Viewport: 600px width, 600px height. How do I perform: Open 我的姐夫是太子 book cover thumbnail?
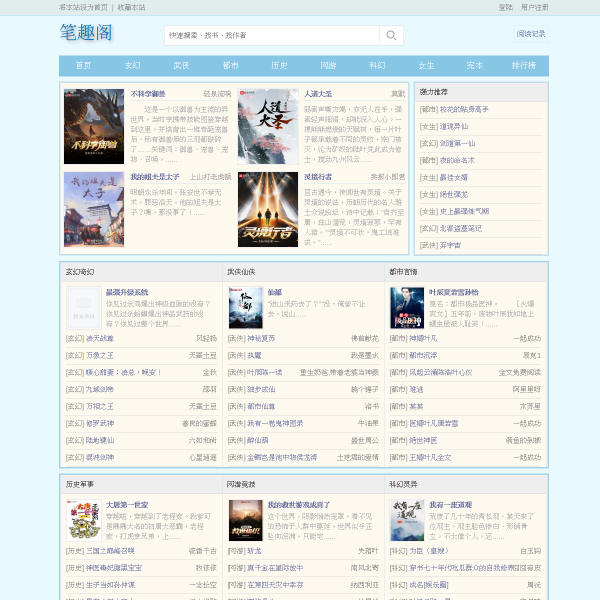coord(94,209)
